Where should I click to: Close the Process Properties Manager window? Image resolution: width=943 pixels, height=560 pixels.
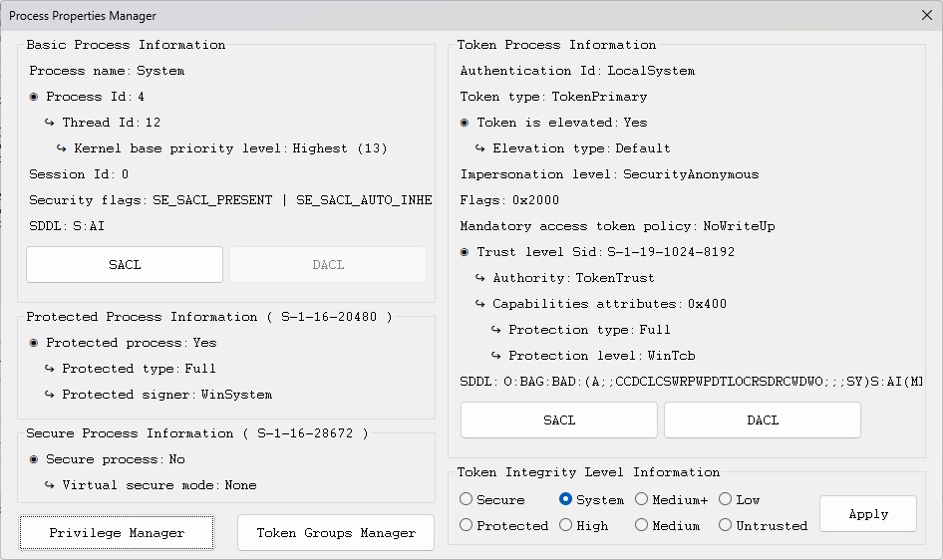[926, 15]
